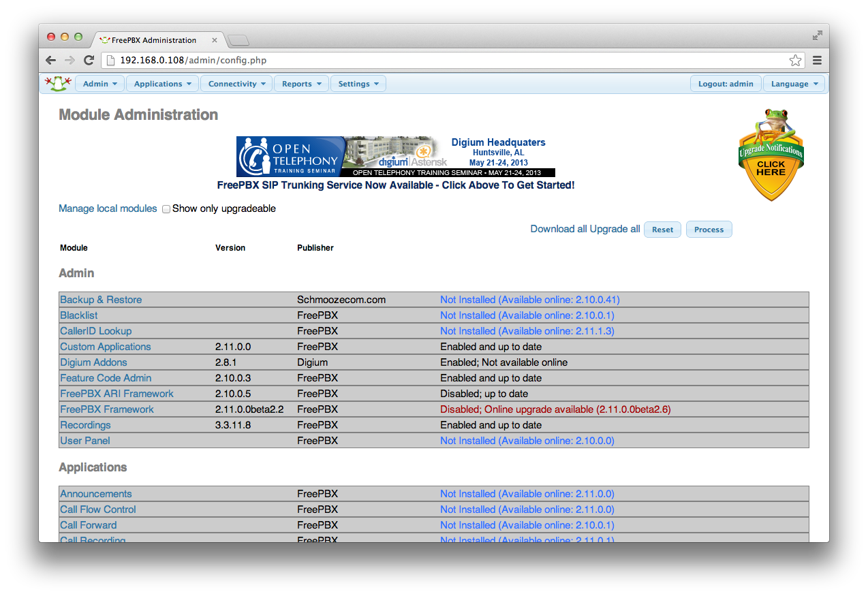Open the Call Flow Control module
The image size is (868, 596).
point(98,509)
